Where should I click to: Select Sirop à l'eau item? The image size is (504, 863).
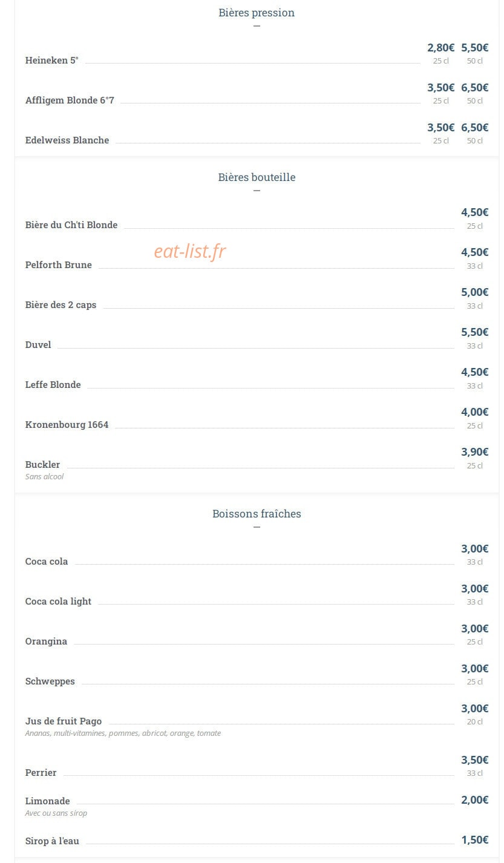52,841
